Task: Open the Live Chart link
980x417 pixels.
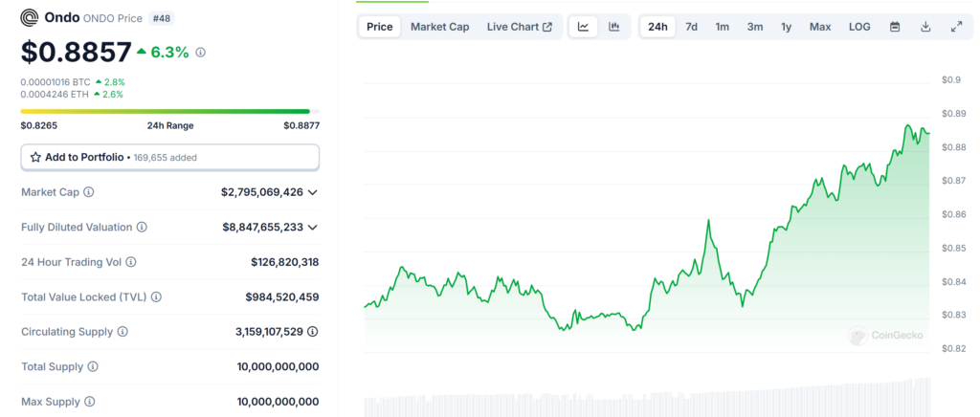Action: tap(519, 27)
